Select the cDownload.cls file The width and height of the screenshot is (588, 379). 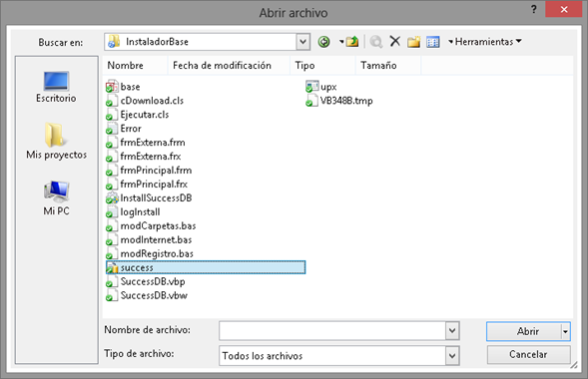point(145,101)
